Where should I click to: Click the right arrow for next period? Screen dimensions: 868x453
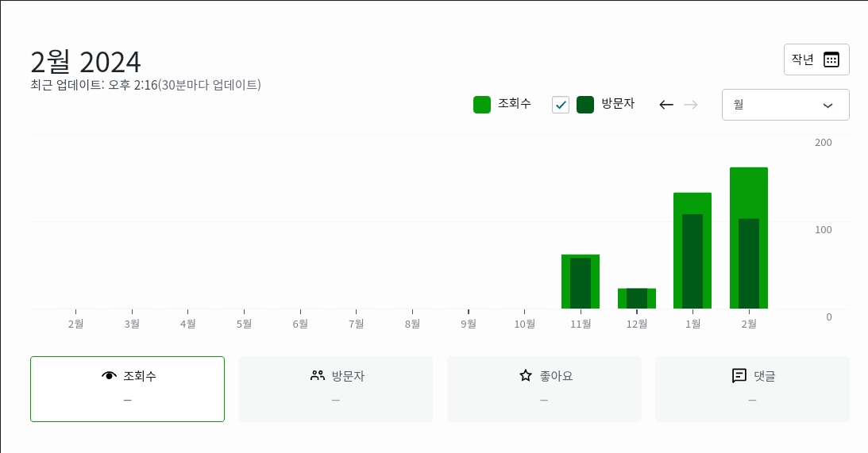[x=691, y=105]
